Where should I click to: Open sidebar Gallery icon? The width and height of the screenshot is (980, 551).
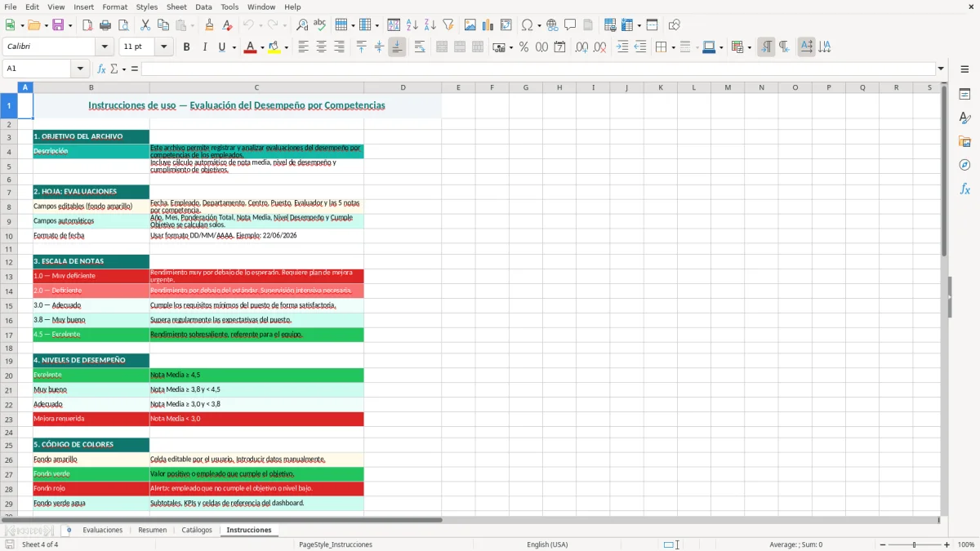pos(964,142)
